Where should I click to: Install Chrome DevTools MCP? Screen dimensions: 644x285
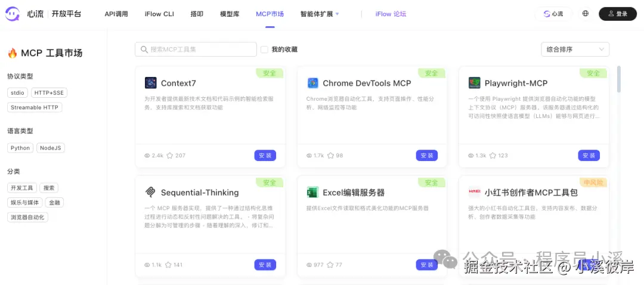click(427, 156)
